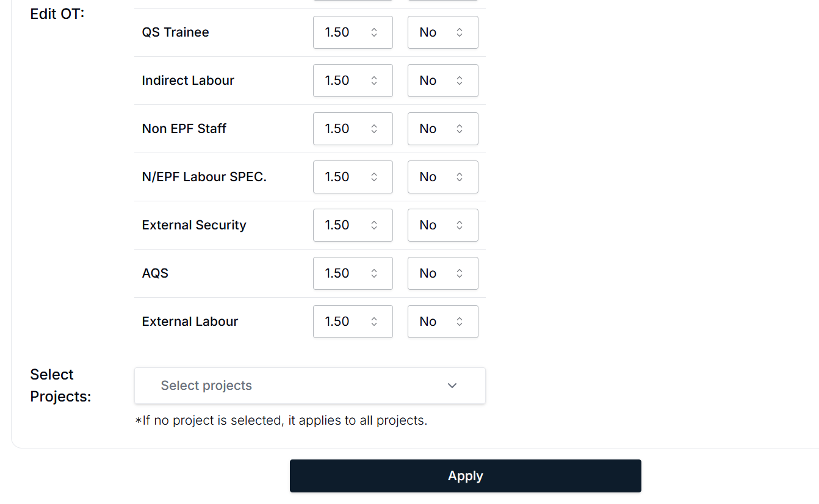Screen dimensions: 819x504
Task: Open AQS OT rate dropdown
Action: coord(353,273)
